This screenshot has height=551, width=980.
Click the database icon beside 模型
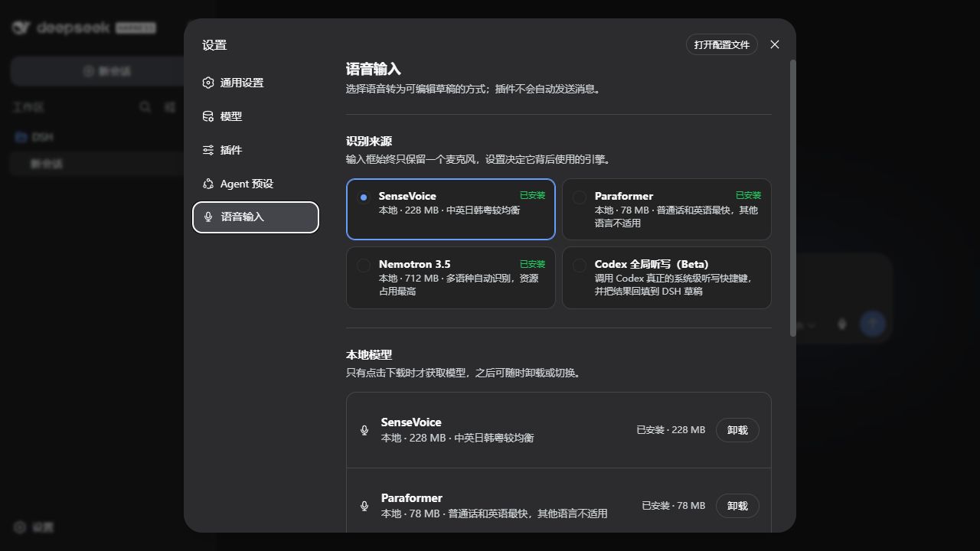(x=207, y=116)
